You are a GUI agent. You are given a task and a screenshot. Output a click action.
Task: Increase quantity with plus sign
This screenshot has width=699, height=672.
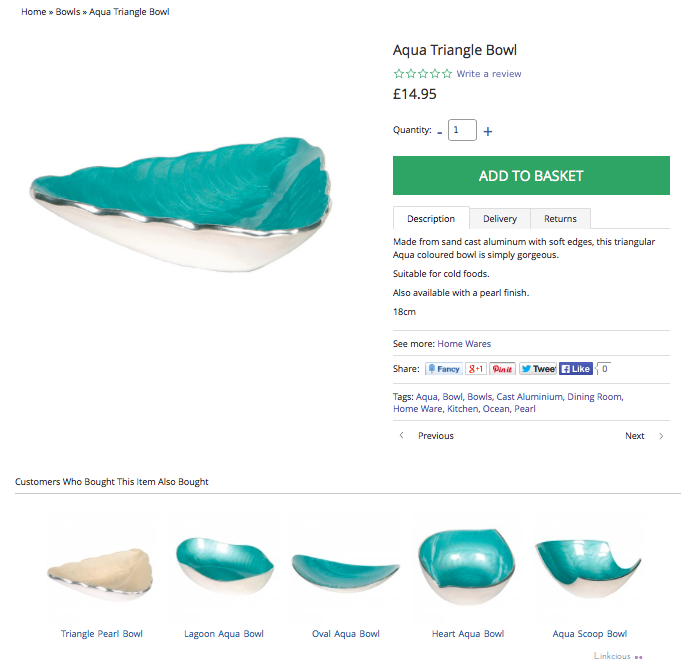tap(488, 131)
